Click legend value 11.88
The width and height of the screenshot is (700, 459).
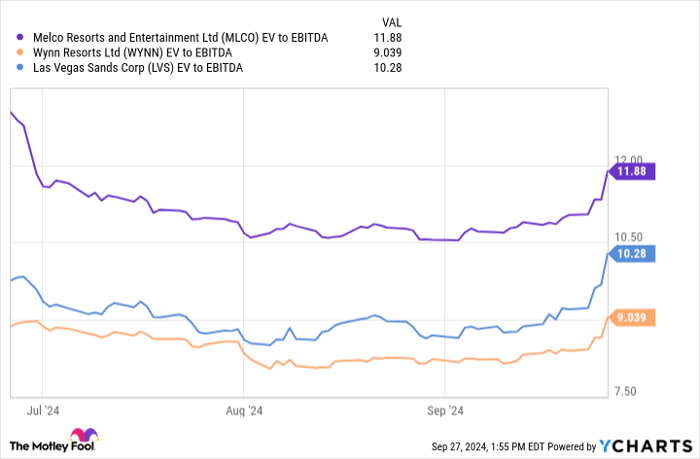click(388, 38)
